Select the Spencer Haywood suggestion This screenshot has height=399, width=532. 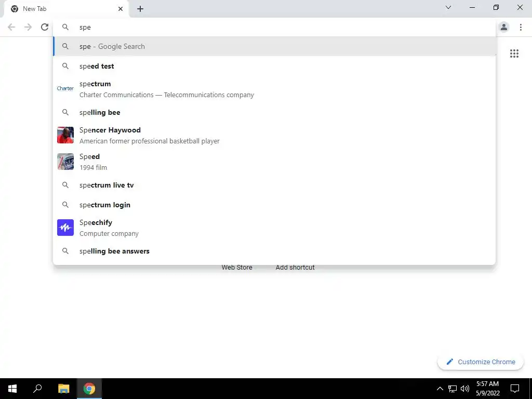pos(274,135)
